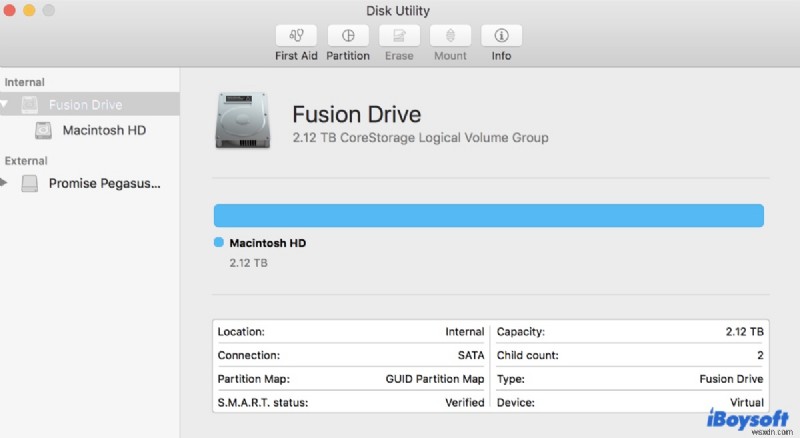Select Fusion Drive in the sidebar

(x=89, y=105)
